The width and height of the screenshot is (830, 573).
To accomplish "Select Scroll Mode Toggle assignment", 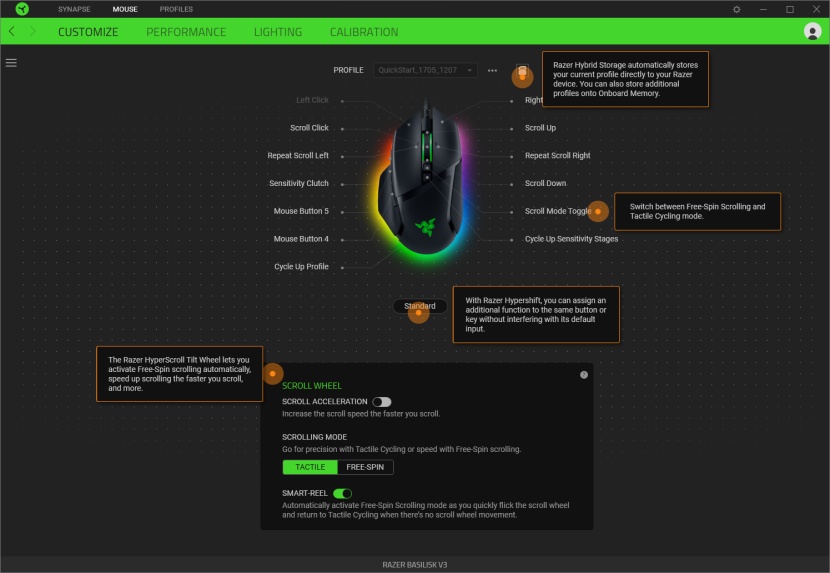I will (558, 211).
